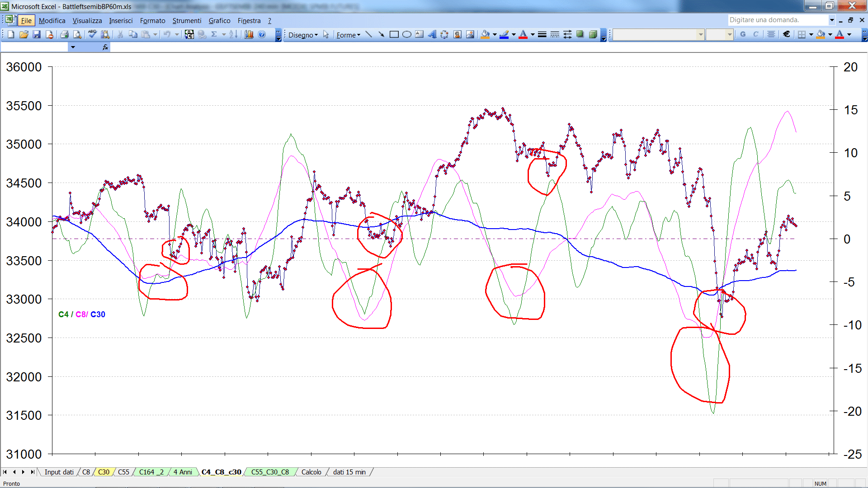868x488 pixels.
Task: Open the Arrow Style options
Action: point(567,34)
